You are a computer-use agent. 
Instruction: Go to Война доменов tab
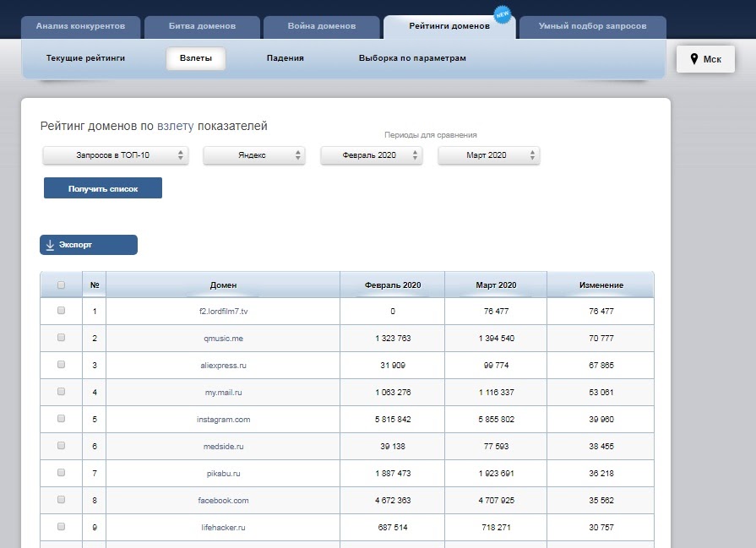tap(322, 27)
